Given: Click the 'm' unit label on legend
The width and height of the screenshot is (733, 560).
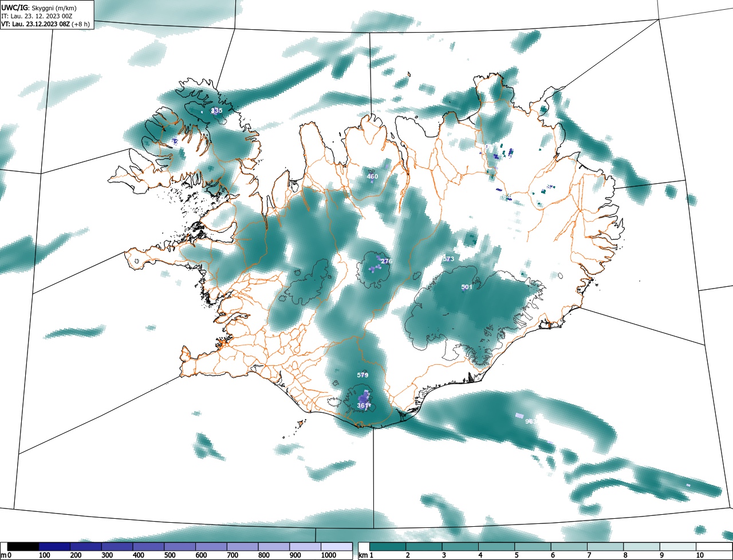Looking at the screenshot, I should coord(3,555).
